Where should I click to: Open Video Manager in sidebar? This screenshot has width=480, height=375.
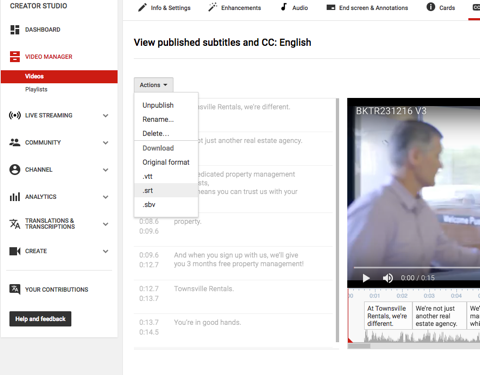pyautogui.click(x=49, y=57)
